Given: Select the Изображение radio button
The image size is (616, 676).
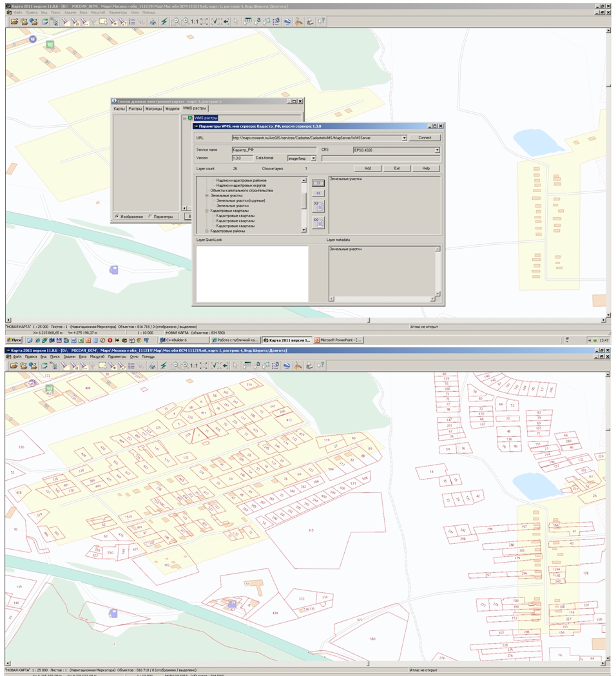Looking at the screenshot, I should [117, 217].
